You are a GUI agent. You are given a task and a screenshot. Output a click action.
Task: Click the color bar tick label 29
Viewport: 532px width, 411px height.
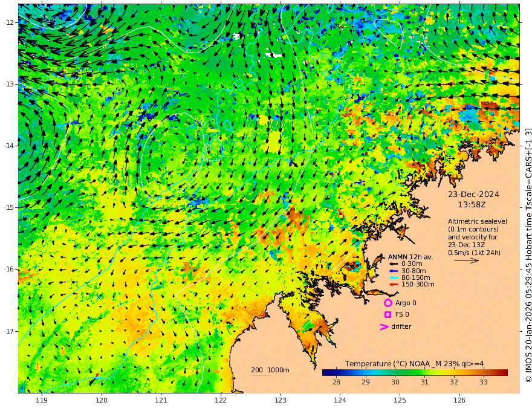coord(365,382)
